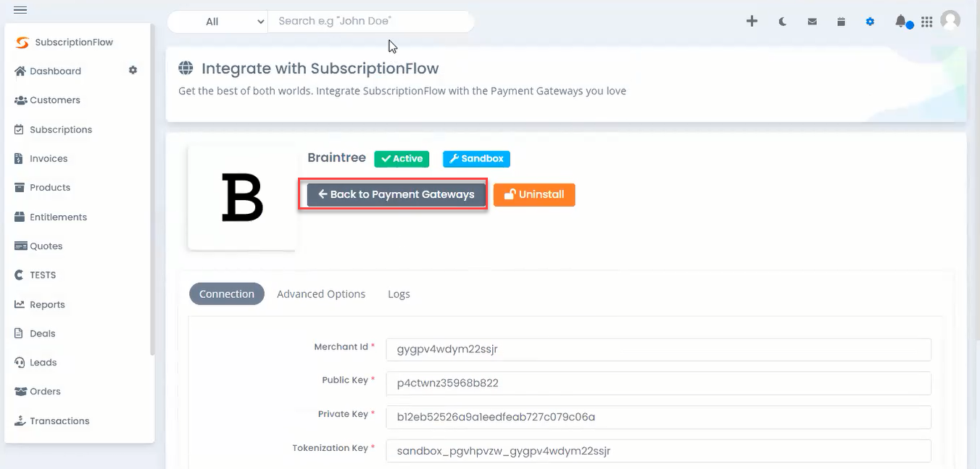Click the Braintree gateway name text
Screen dimensions: 980x469
click(x=336, y=157)
